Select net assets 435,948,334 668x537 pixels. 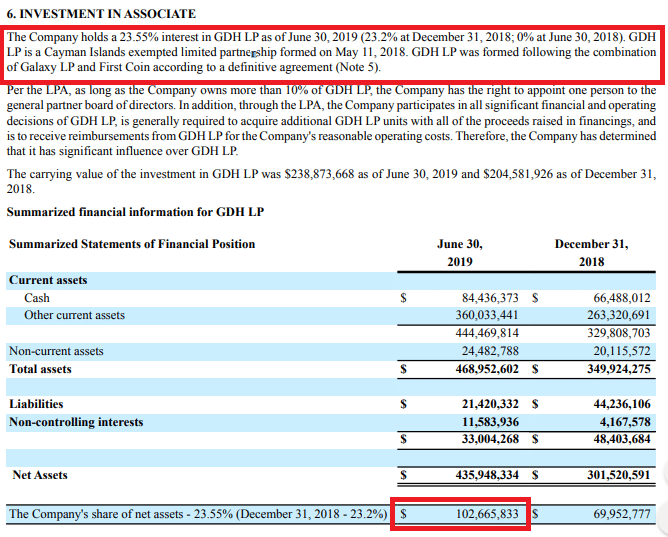(487, 475)
